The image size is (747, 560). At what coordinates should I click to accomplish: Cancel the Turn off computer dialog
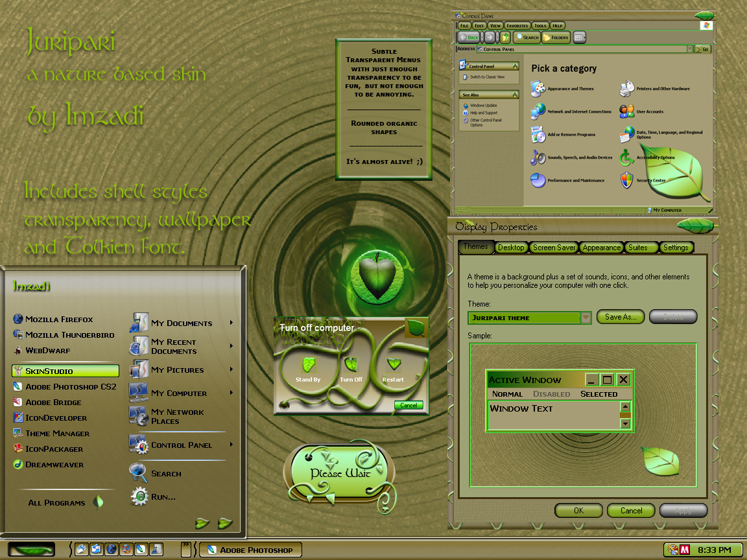click(x=409, y=405)
